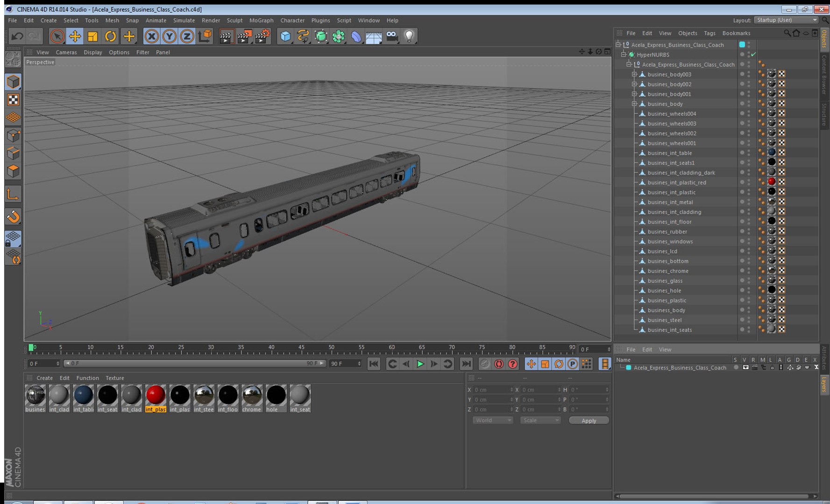Collapse HyperNURBS tree node
This screenshot has height=504, width=830.
pos(624,55)
